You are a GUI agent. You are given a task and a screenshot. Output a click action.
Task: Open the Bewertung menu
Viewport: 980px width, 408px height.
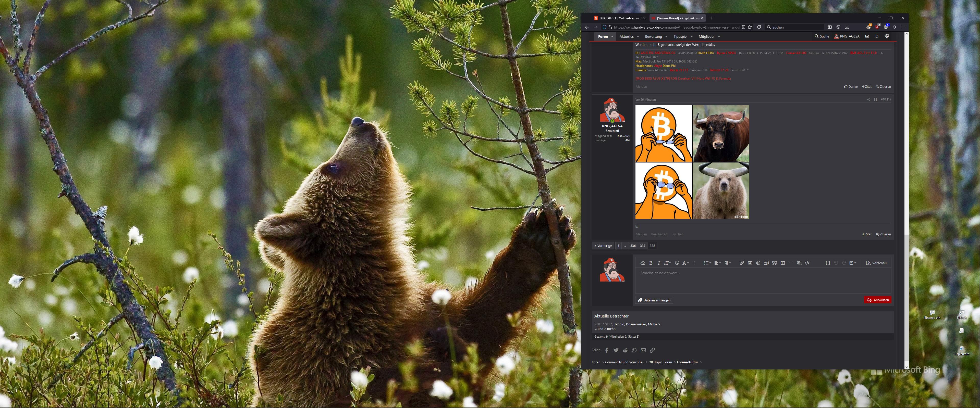(x=654, y=36)
